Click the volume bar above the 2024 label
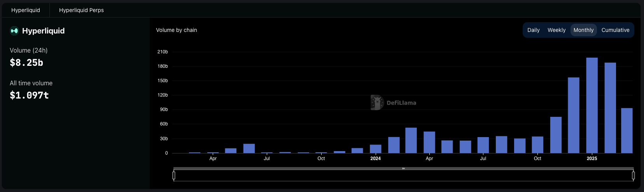This screenshot has height=192, width=644. pos(376,149)
